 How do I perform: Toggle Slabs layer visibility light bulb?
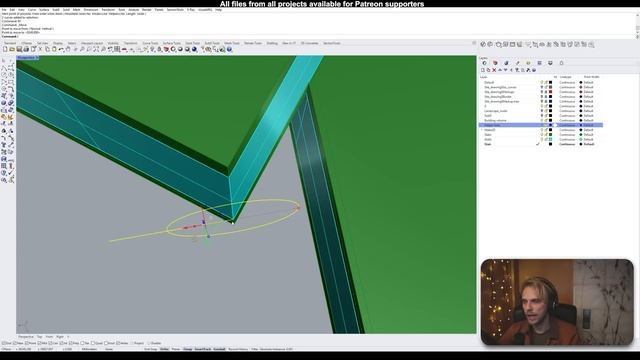[542, 135]
